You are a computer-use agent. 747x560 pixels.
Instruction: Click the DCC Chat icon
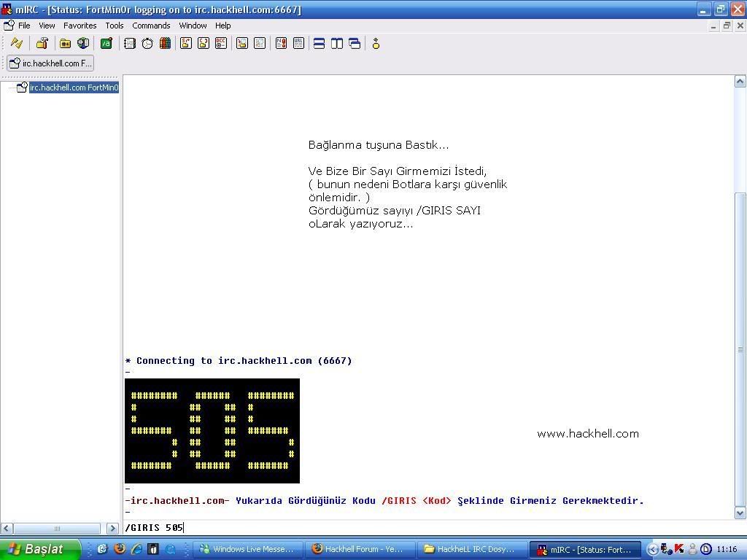[x=204, y=43]
